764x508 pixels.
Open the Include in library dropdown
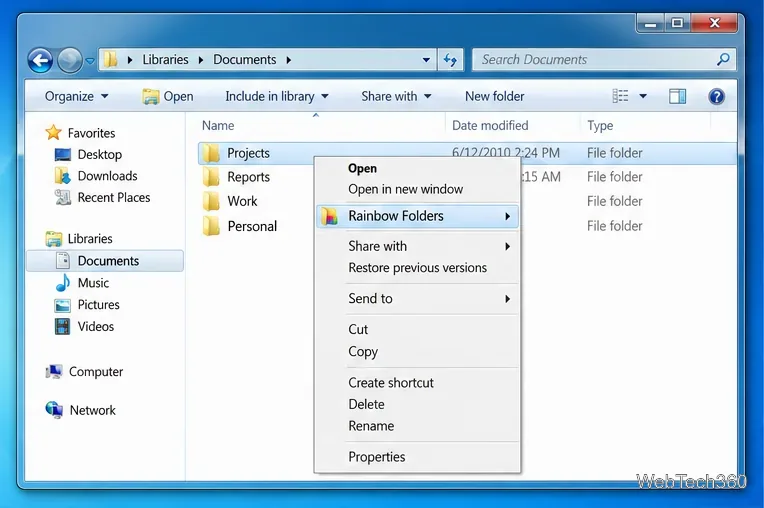pyautogui.click(x=277, y=96)
